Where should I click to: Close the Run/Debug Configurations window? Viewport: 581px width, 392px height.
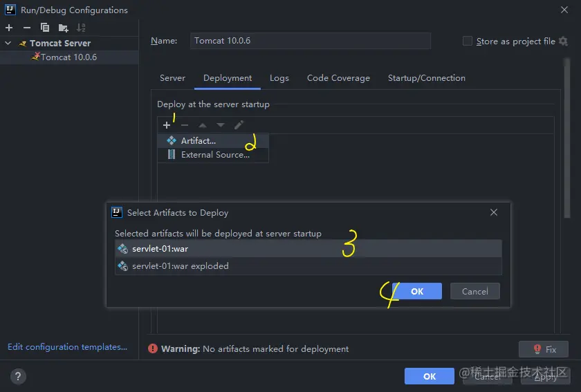click(564, 10)
